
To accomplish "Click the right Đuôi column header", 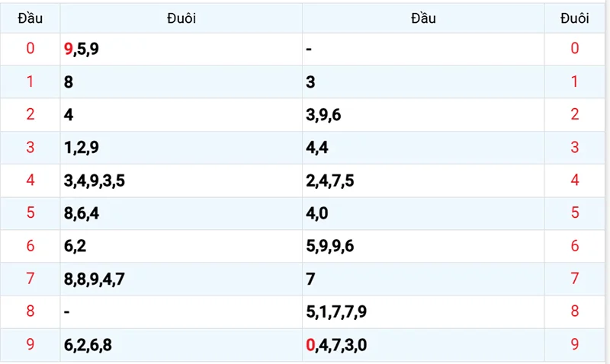I will 575,18.
